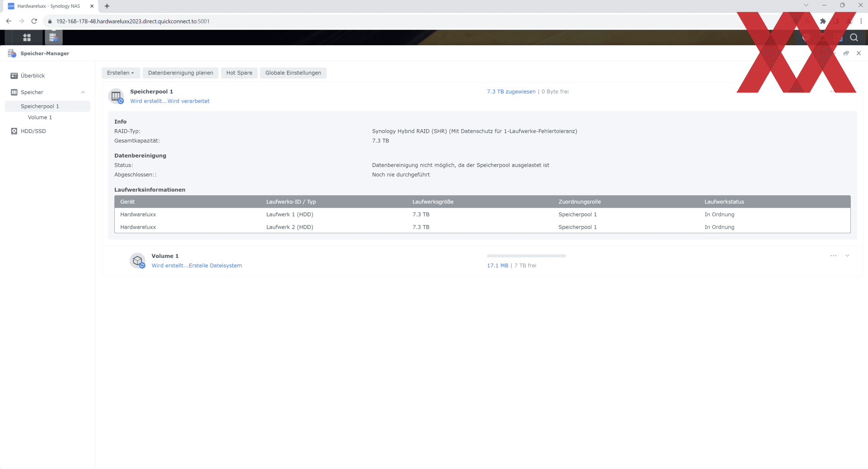This screenshot has width=868, height=469.
Task: Open the DSM main menu grid icon
Action: (27, 38)
